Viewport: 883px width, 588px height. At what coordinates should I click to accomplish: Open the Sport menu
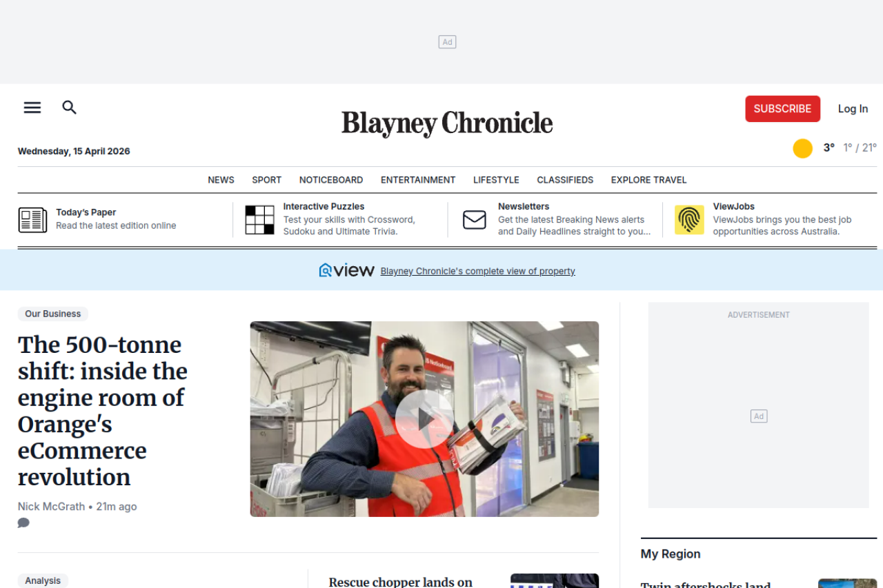(266, 180)
